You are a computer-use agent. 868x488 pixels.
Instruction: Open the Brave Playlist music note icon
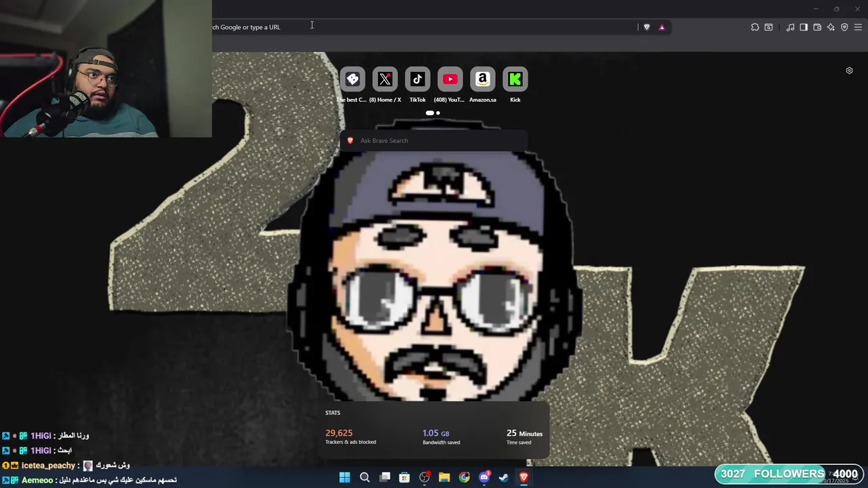pyautogui.click(x=790, y=27)
